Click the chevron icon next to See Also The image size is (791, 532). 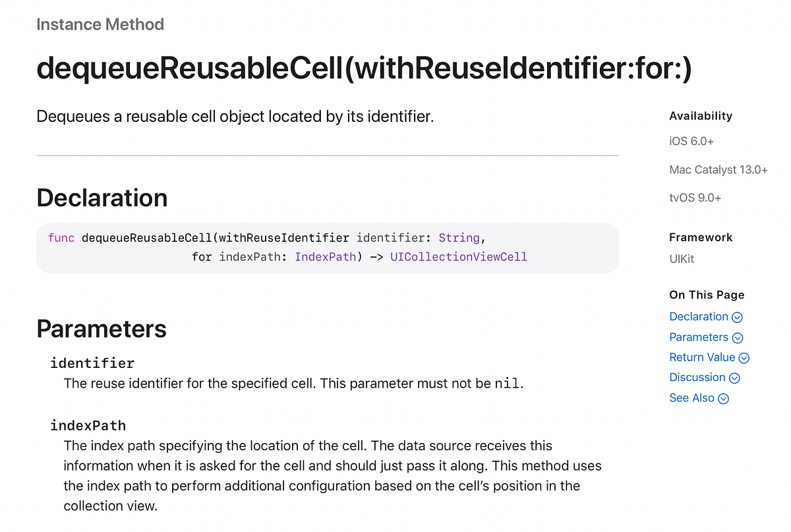pos(723,398)
